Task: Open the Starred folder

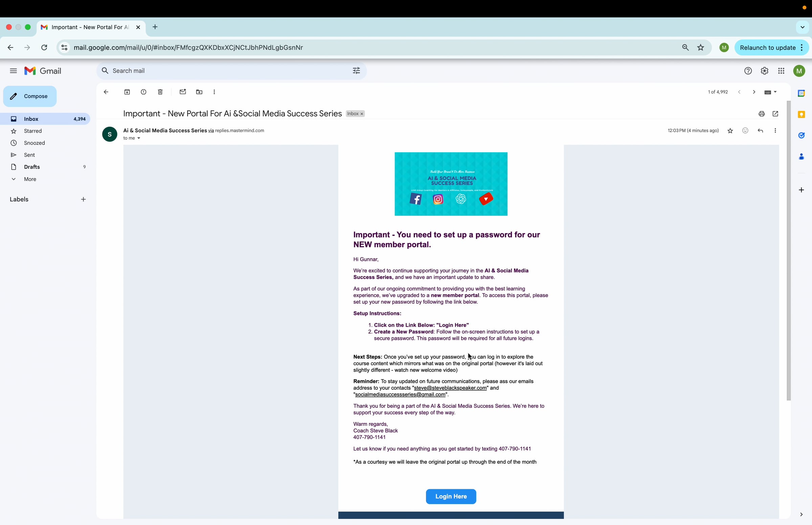Action: pyautogui.click(x=33, y=131)
